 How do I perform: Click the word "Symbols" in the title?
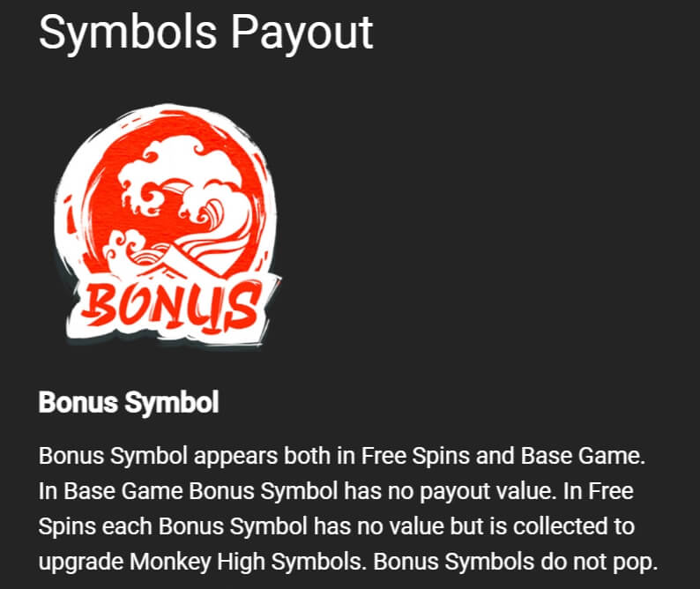pyautogui.click(x=128, y=32)
